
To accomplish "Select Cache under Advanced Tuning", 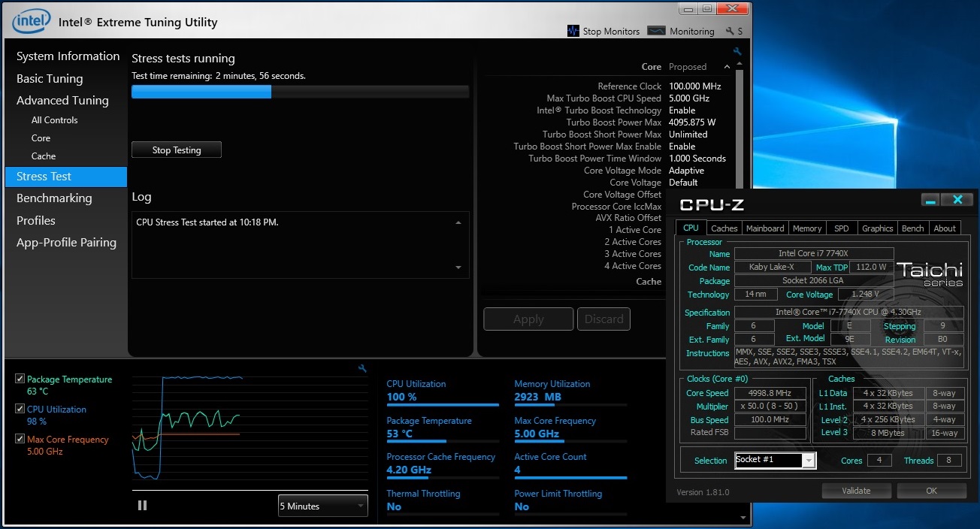I will coord(44,156).
